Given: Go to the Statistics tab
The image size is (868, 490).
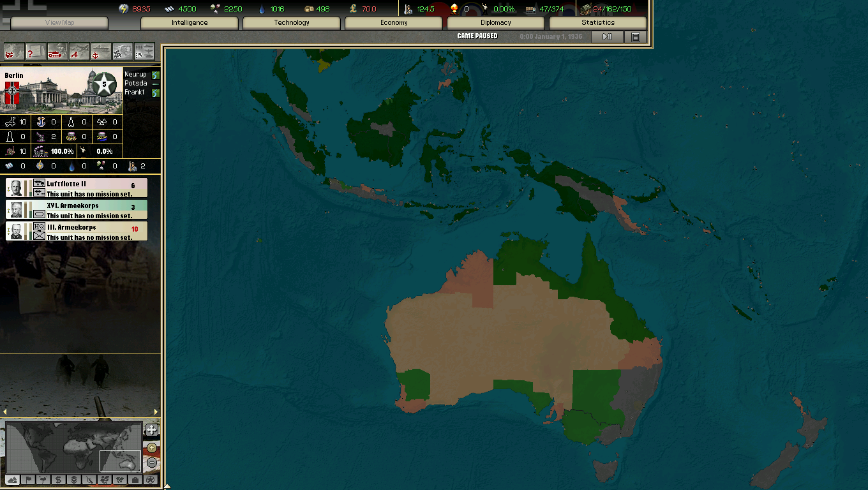Looking at the screenshot, I should coord(598,23).
